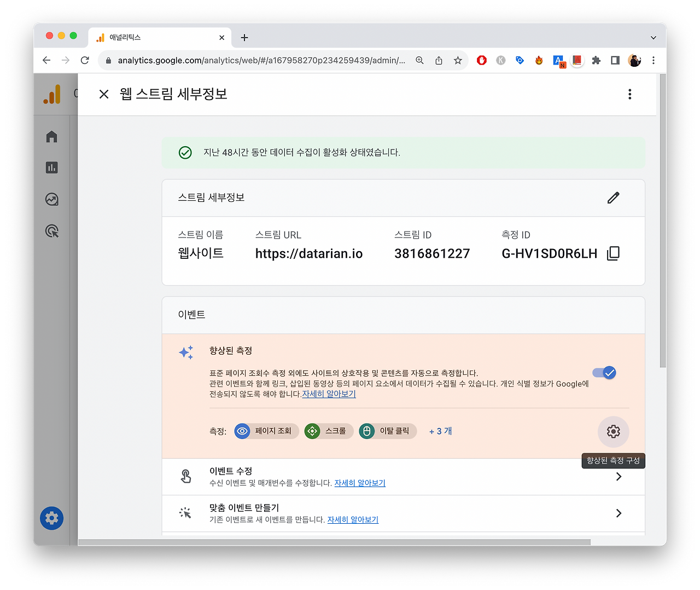Image resolution: width=700 pixels, height=590 pixels.
Task: Click the '이벤트 수정' touch-hand icon
Action: click(x=186, y=477)
